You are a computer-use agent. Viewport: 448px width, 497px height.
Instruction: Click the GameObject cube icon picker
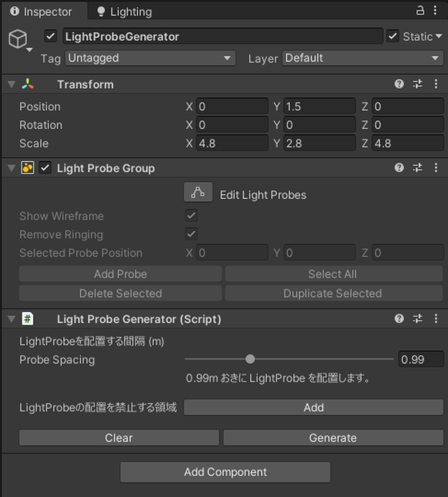tap(18, 39)
